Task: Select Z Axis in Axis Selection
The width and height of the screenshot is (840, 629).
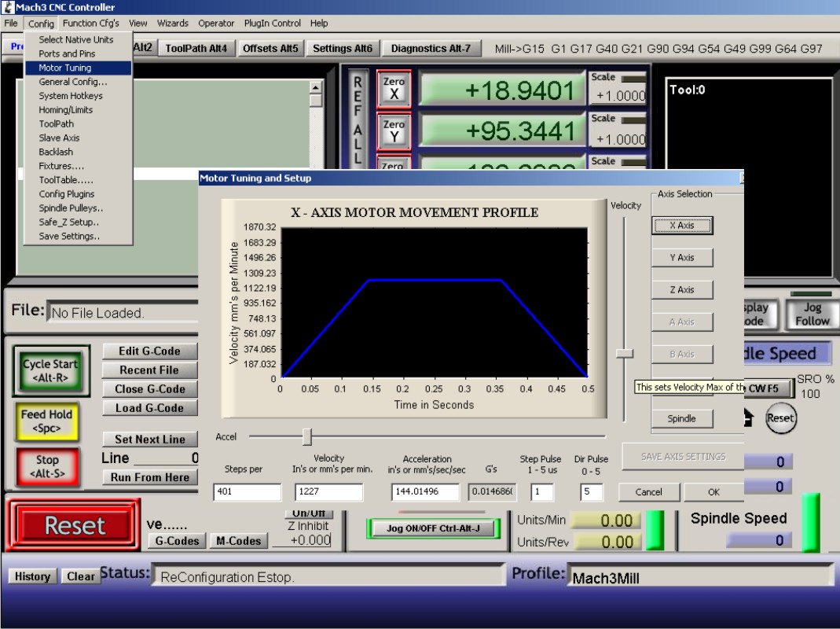Action: point(681,290)
